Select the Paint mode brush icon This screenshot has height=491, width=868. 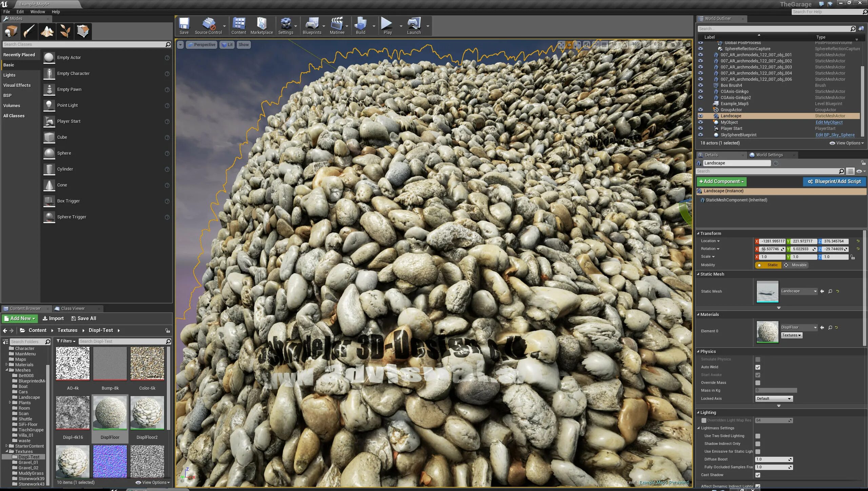click(29, 31)
